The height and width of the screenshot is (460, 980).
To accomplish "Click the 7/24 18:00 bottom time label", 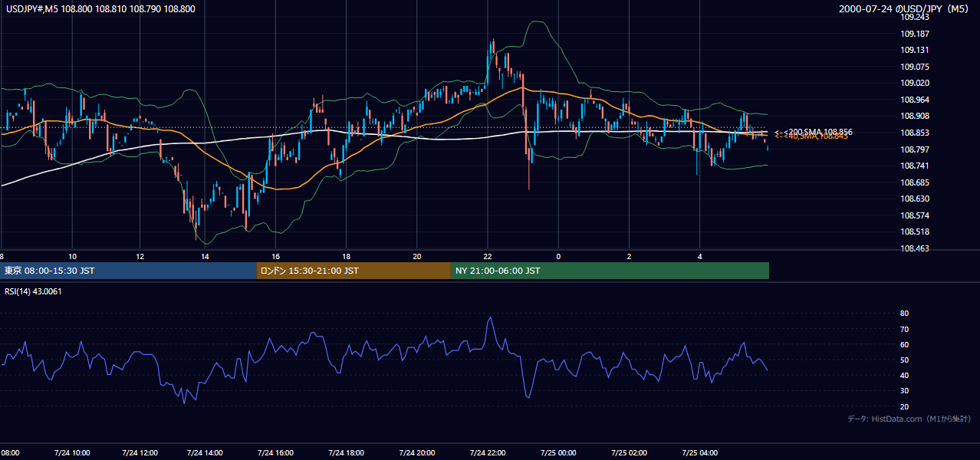I will point(346,453).
